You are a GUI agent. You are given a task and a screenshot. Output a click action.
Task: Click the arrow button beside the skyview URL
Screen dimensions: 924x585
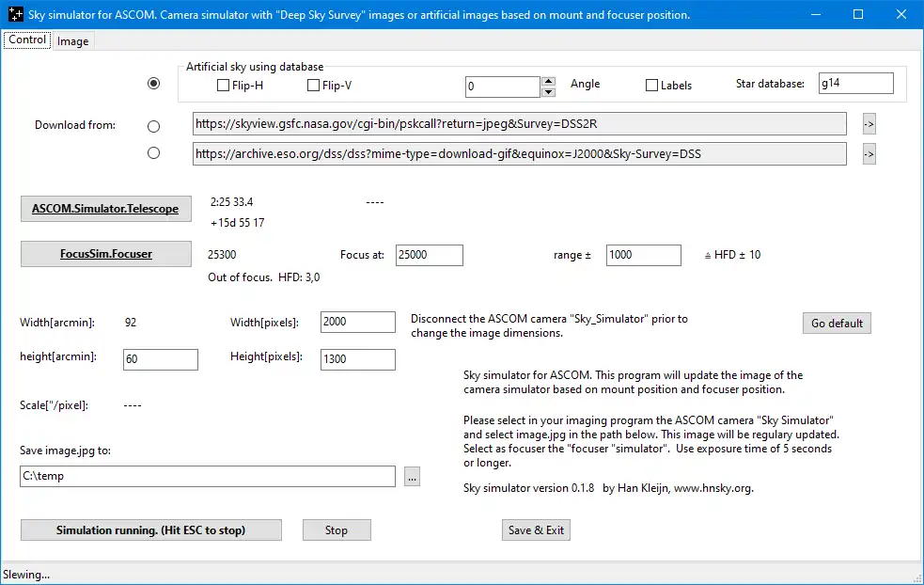[869, 124]
